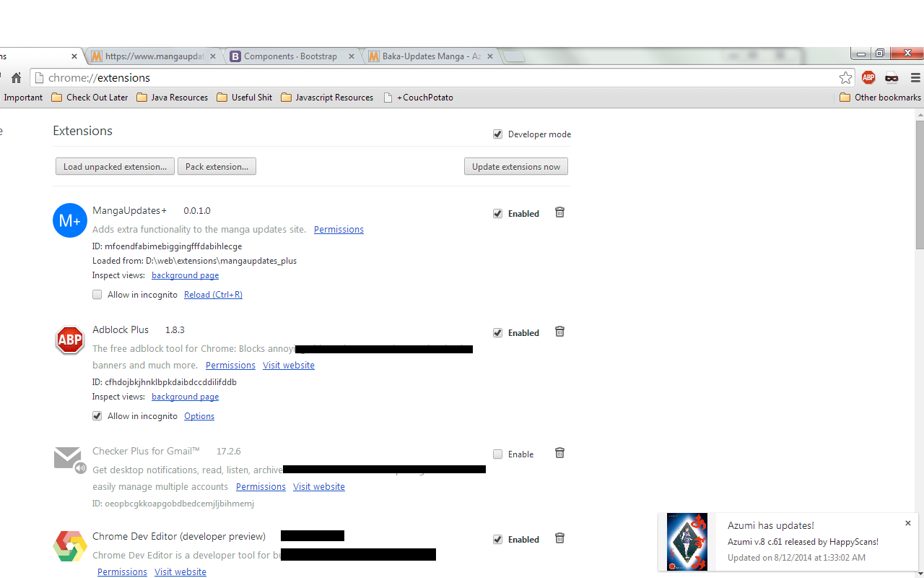The height and width of the screenshot is (578, 924).
Task: Click Reload (Ctrl+R) for MangaUpdates+
Action: 213,295
